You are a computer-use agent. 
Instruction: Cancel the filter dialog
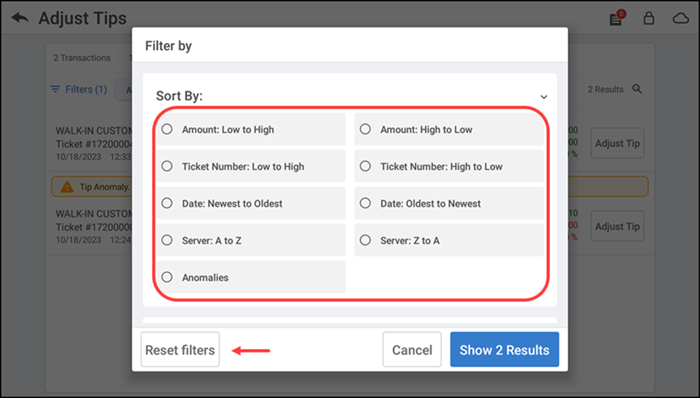point(412,350)
